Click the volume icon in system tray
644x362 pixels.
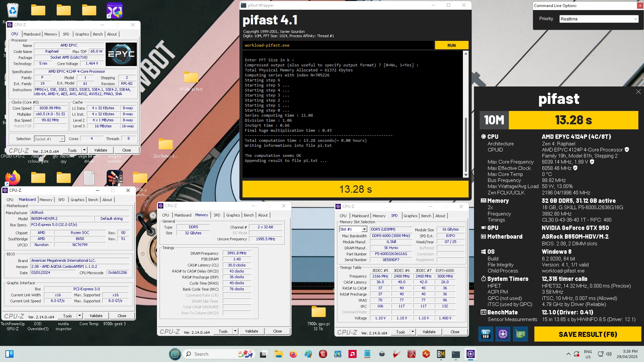tap(609, 354)
